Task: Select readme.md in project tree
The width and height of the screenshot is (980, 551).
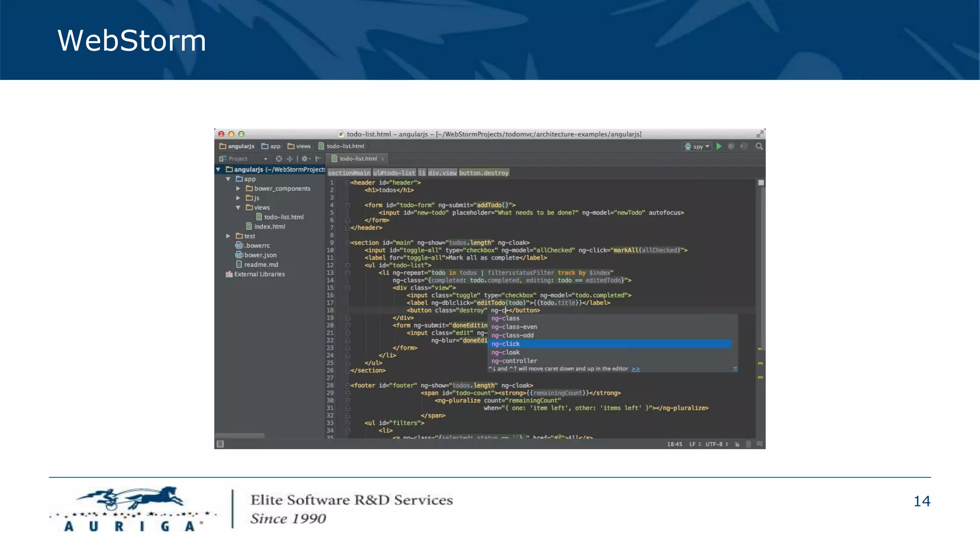Action: [257, 264]
